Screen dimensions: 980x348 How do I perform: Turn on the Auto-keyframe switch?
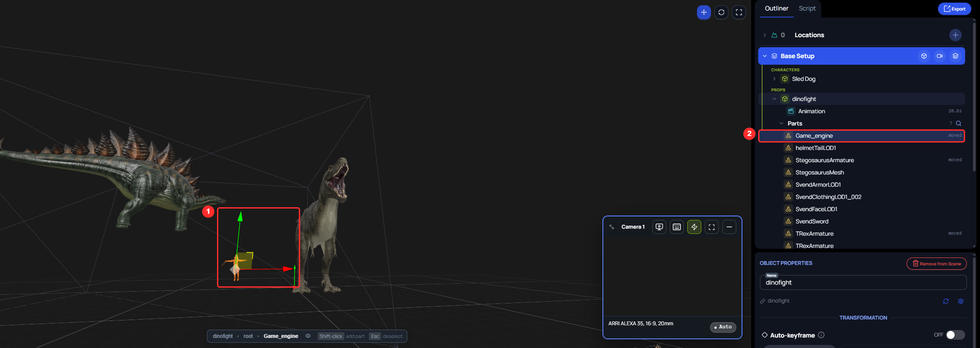[955, 335]
